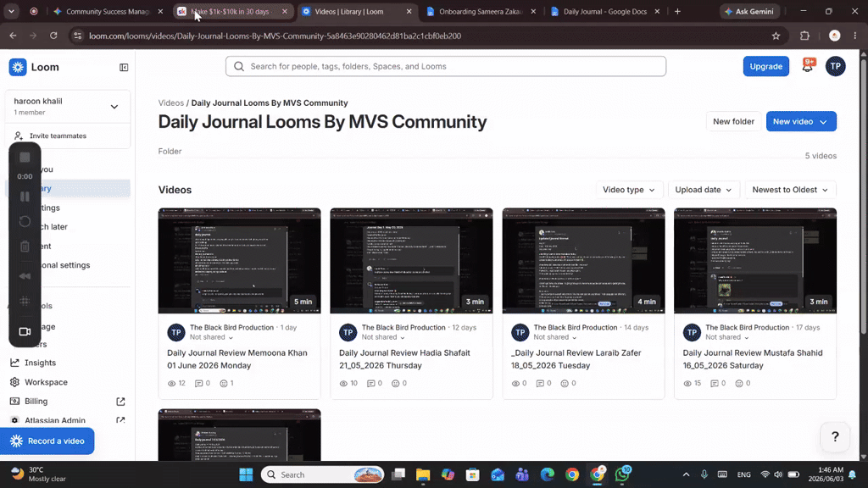Click the Loom logo icon
This screenshot has height=488, width=868.
18,67
